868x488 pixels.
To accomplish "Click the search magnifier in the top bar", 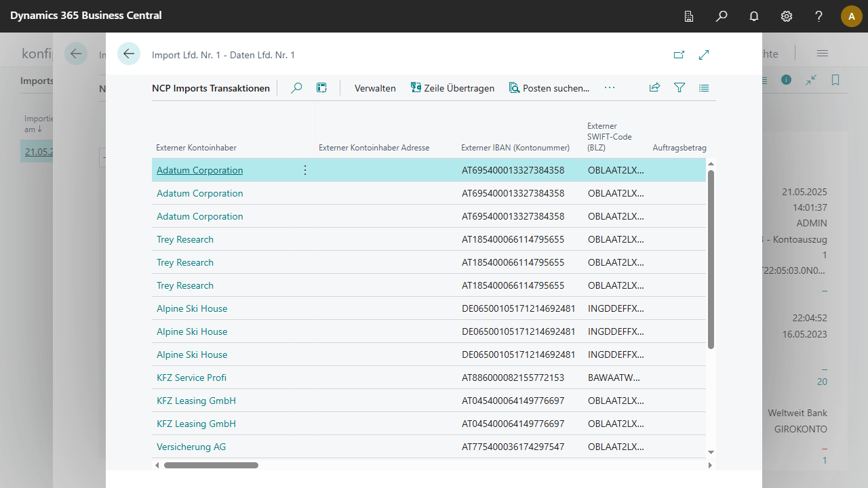I will [722, 16].
